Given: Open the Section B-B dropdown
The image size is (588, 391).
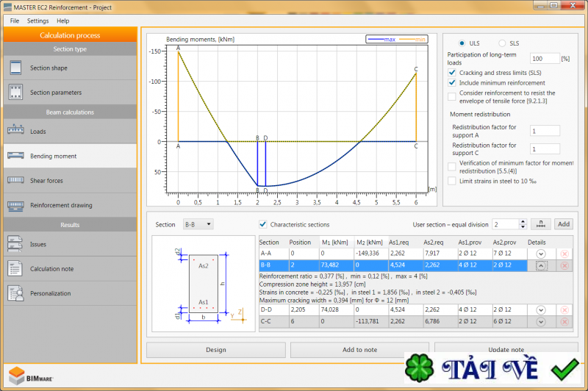Looking at the screenshot, I should click(198, 224).
